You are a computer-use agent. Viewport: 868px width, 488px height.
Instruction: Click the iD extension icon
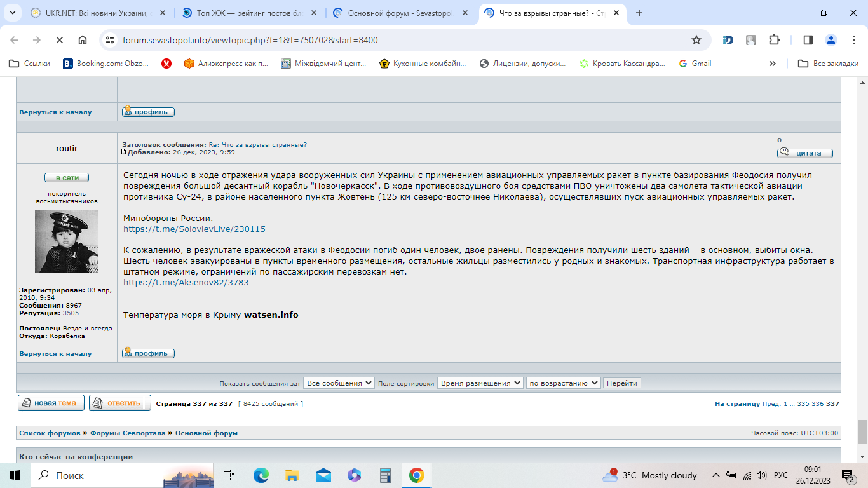point(728,40)
